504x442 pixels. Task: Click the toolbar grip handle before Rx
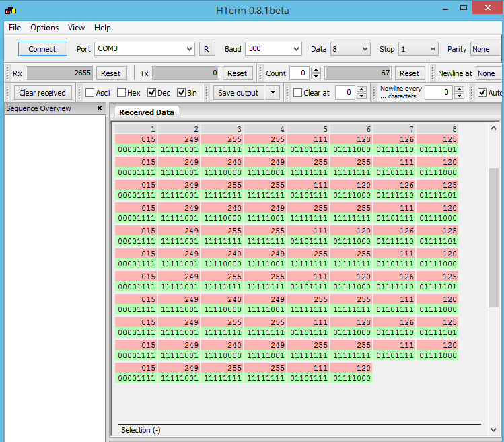tap(7, 73)
